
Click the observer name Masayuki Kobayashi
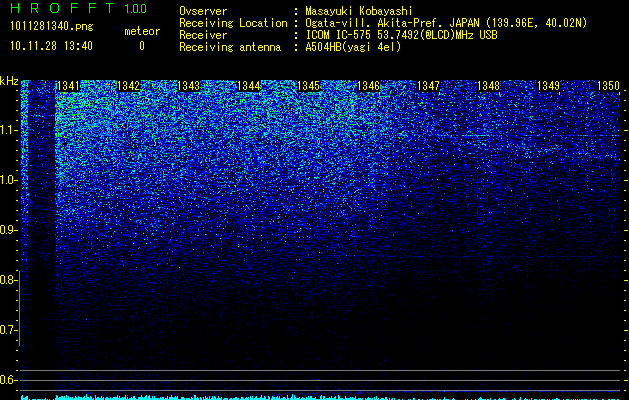[359, 11]
